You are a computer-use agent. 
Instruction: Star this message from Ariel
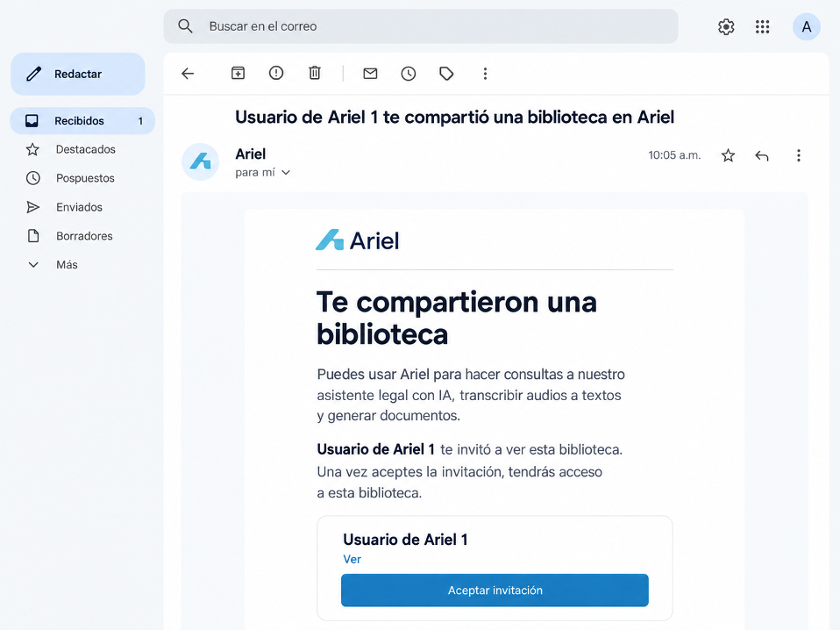click(728, 155)
